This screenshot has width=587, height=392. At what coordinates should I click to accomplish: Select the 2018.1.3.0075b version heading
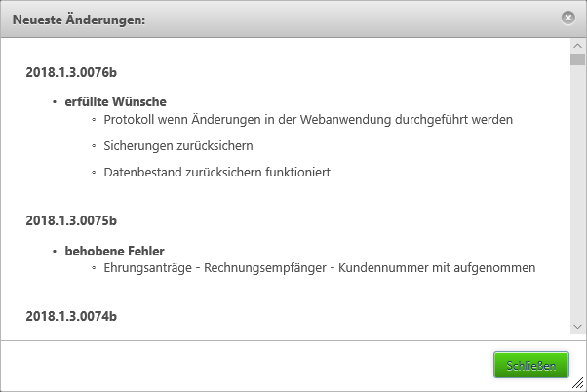pyautogui.click(x=71, y=221)
